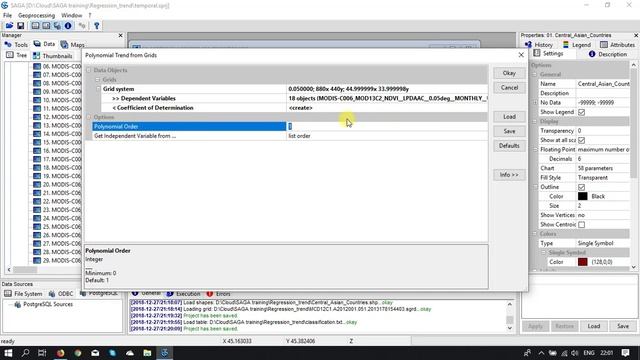Click grid icon of 29. MODIS layer

pos(37,260)
